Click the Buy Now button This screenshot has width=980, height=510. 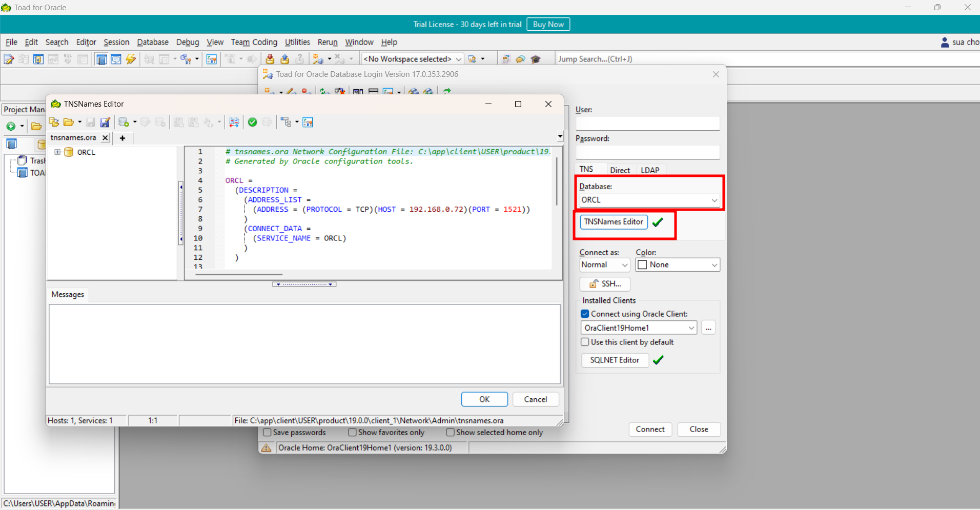[x=548, y=24]
